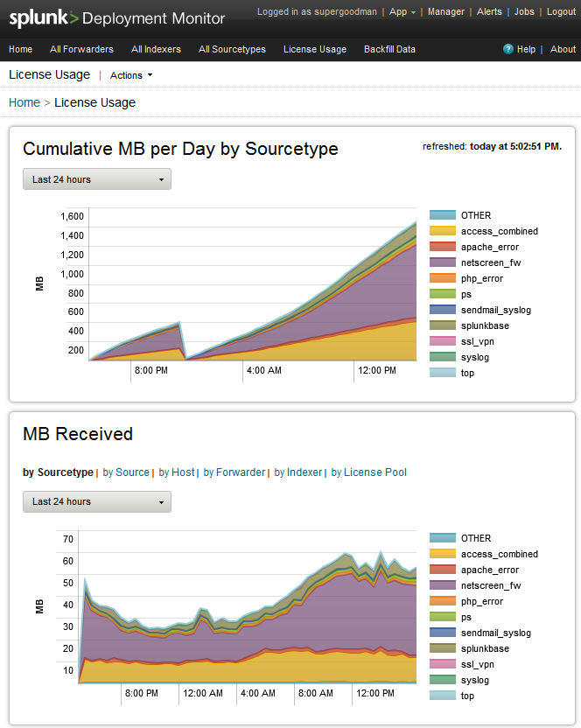Switch MB Received view to by Forwarder

[234, 472]
